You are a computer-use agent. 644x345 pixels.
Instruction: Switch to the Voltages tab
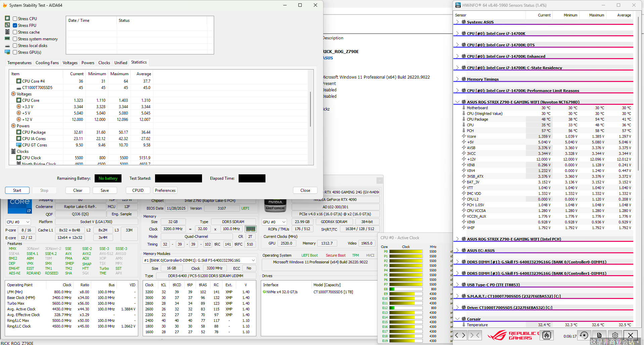[70, 63]
